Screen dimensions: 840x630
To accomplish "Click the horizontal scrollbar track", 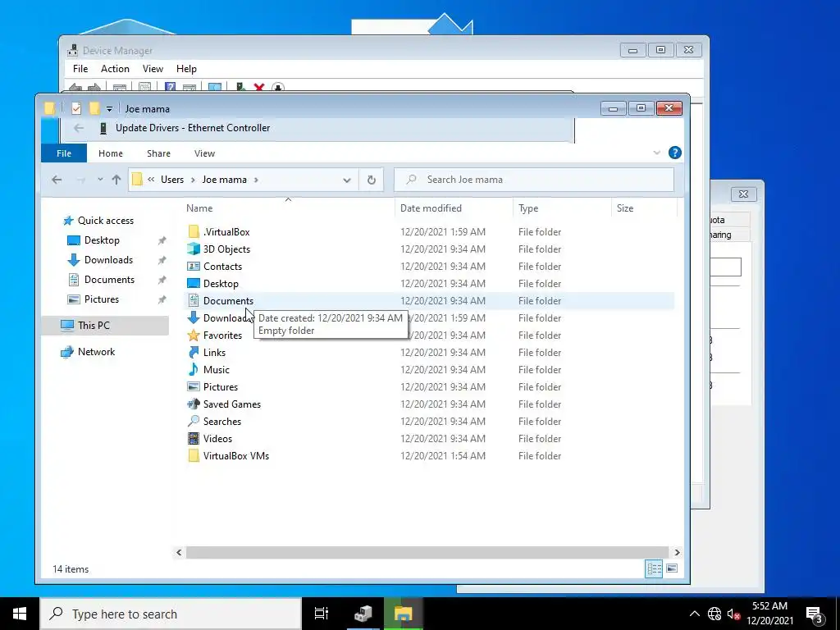I will tap(427, 552).
